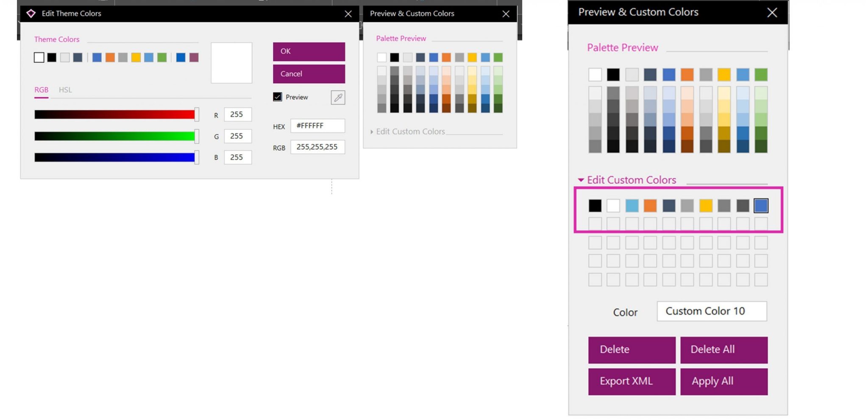Click the Cancel button
Screen dimensions: 868x419
point(309,74)
